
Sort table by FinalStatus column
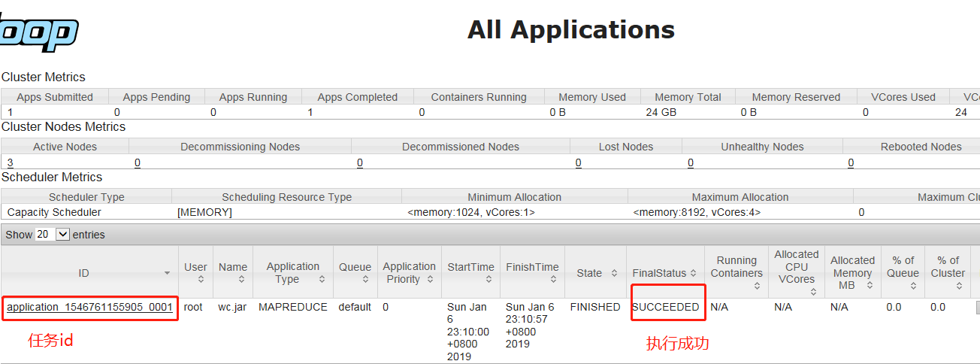(665, 273)
